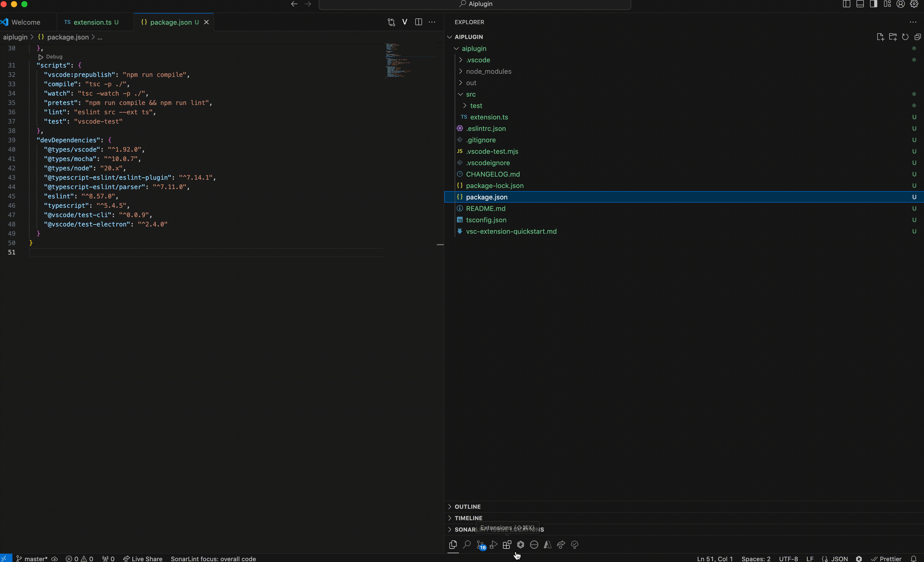Click Live Share in status bar

[x=143, y=559]
